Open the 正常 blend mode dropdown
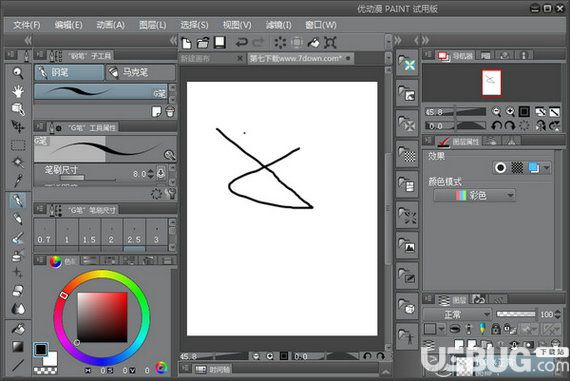Viewport: 570px width, 381px height. [x=458, y=314]
